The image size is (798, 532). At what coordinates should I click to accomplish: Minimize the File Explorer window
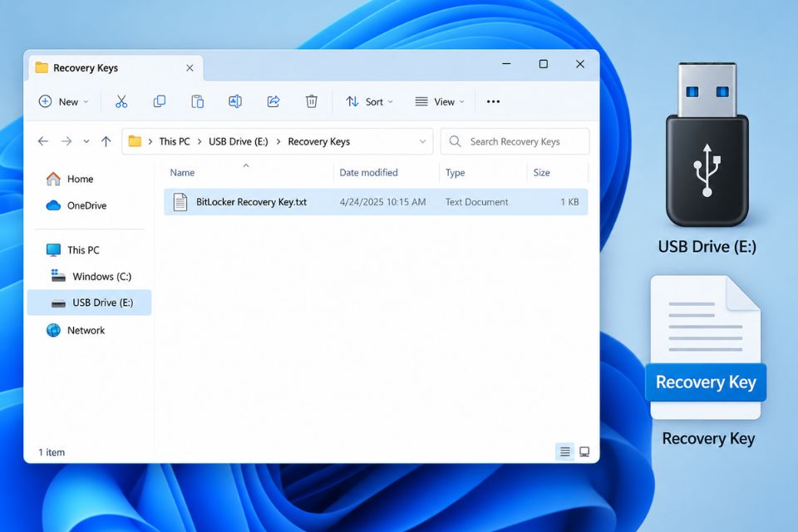tap(506, 64)
